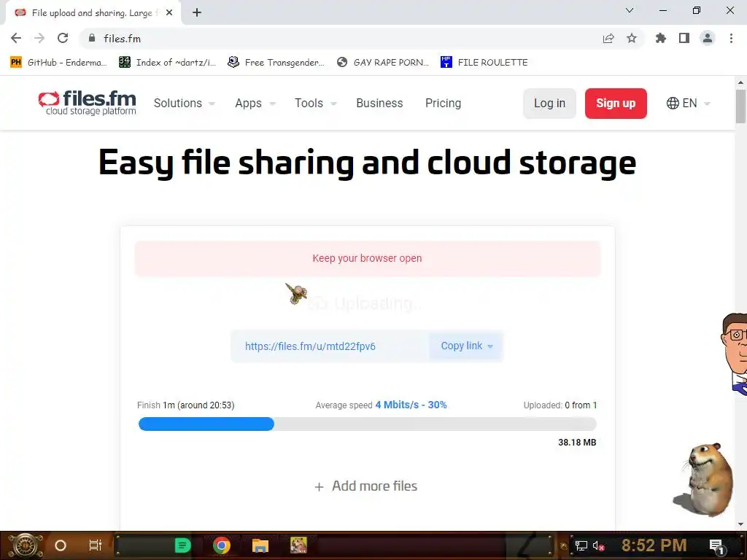747x560 pixels.
Task: Click the browser forward arrow
Action: coord(39,38)
